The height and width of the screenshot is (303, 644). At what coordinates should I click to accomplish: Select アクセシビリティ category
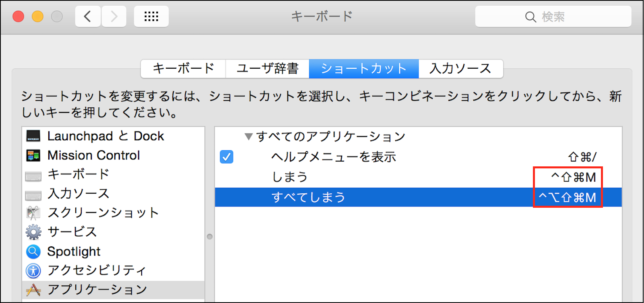114,271
